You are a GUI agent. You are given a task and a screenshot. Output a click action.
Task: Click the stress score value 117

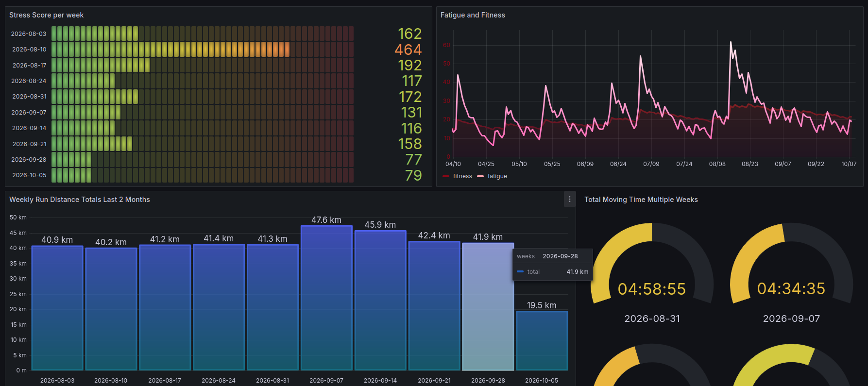[x=411, y=81]
